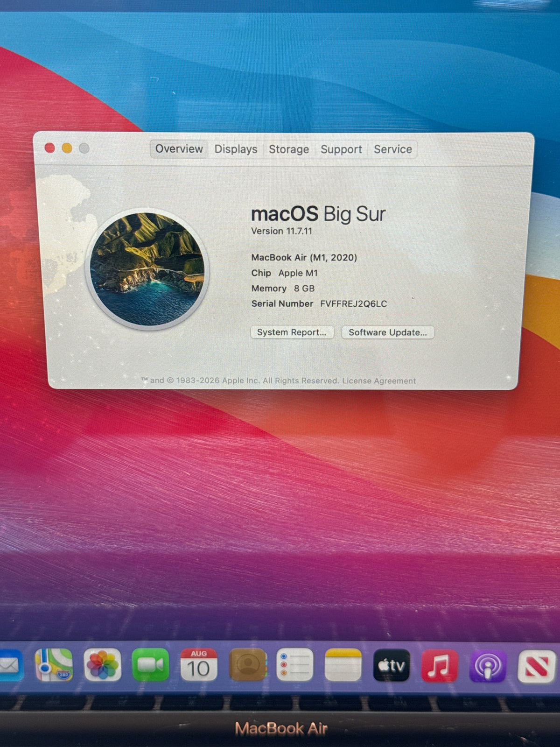The image size is (560, 747).
Task: Launch the Apple TV app
Action: [392, 665]
